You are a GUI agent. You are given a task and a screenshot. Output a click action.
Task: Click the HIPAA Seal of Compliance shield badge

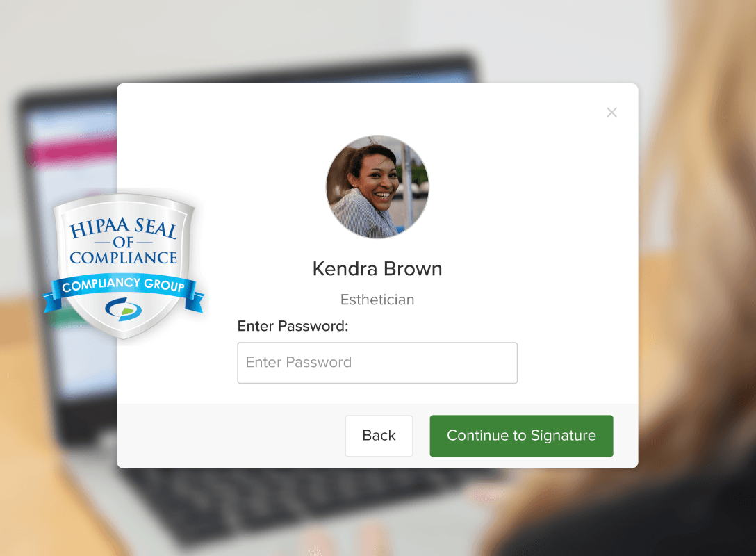[124, 266]
